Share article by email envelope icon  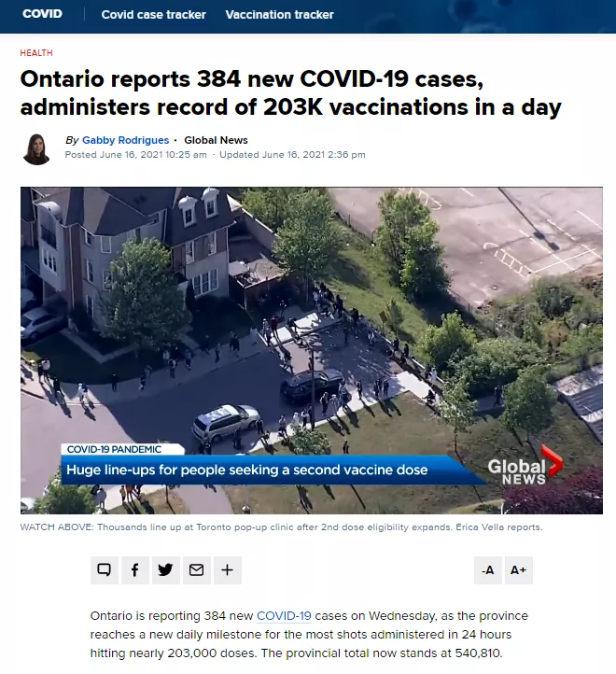coord(196,570)
